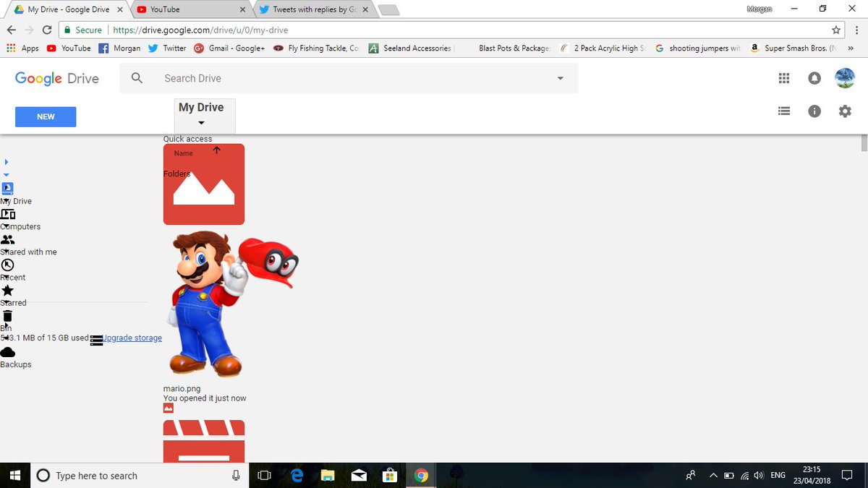Open Google account profile avatar

(845, 78)
